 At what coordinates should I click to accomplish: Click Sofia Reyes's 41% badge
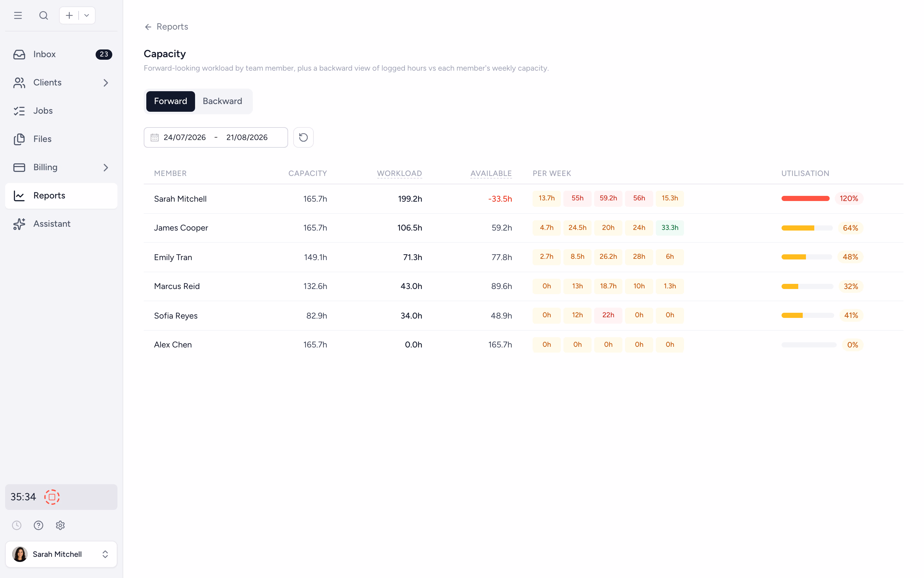coord(851,315)
